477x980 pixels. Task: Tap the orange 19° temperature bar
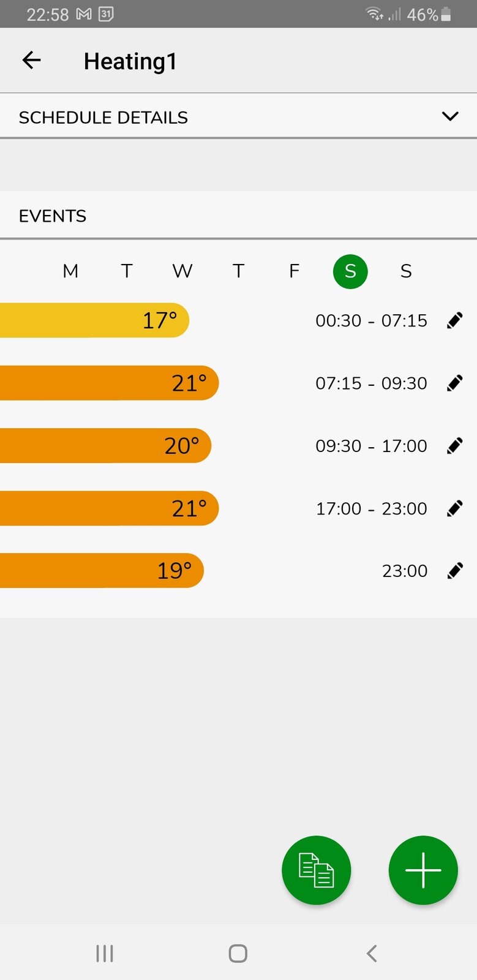click(x=98, y=571)
